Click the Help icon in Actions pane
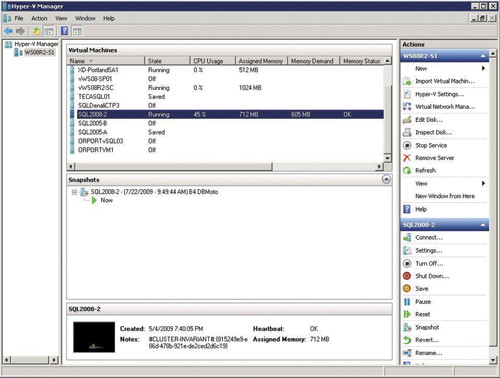500x378 pixels. 407,209
